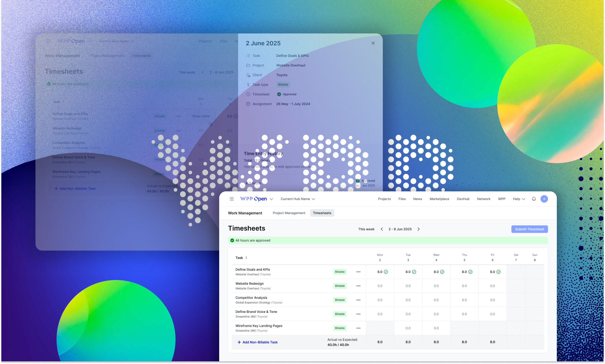605x364 pixels.
Task: Open News in top navigation
Action: (418, 199)
